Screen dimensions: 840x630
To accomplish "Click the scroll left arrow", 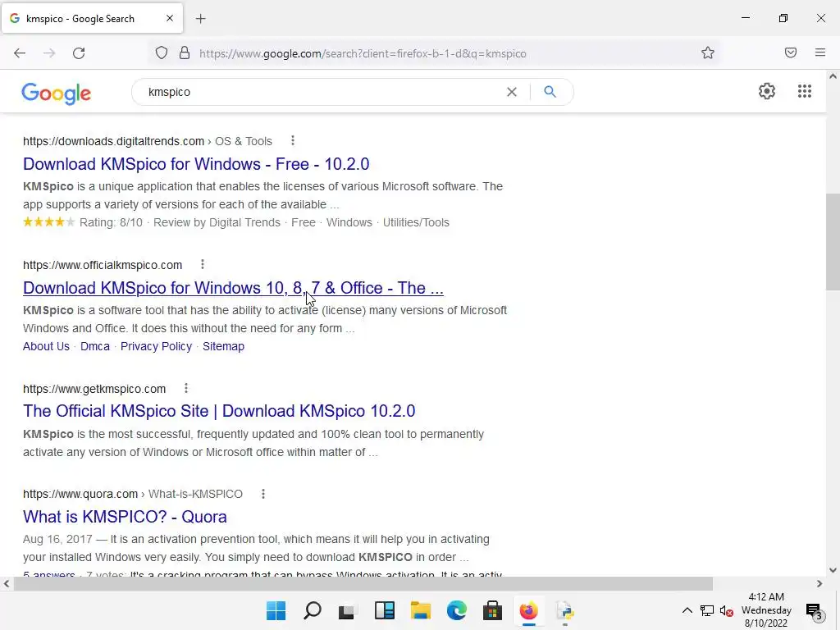I will pos(7,583).
